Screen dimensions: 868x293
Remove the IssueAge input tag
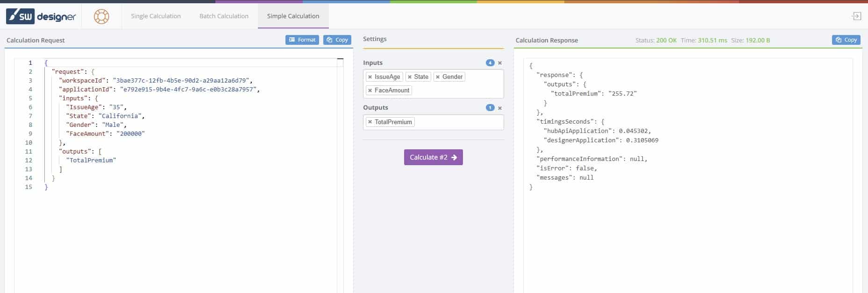click(x=370, y=77)
